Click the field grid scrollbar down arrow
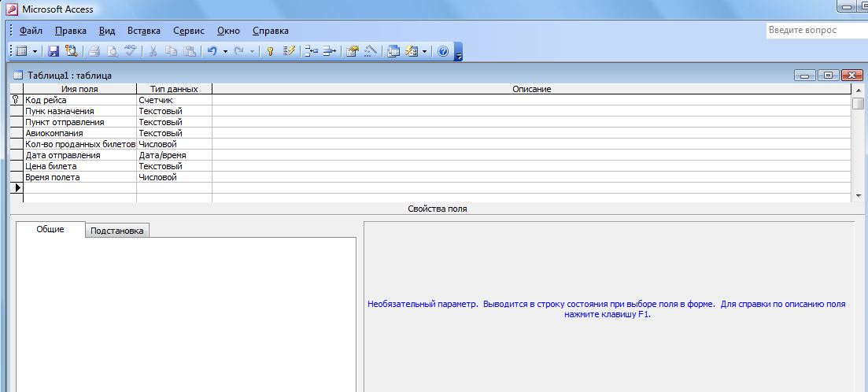The width and height of the screenshot is (868, 392). click(x=858, y=195)
